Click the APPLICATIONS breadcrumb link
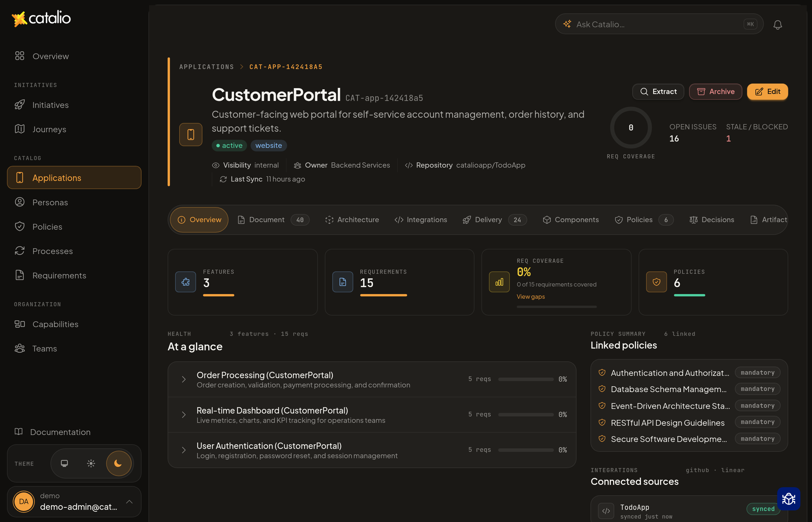This screenshot has height=522, width=812. pos(206,67)
